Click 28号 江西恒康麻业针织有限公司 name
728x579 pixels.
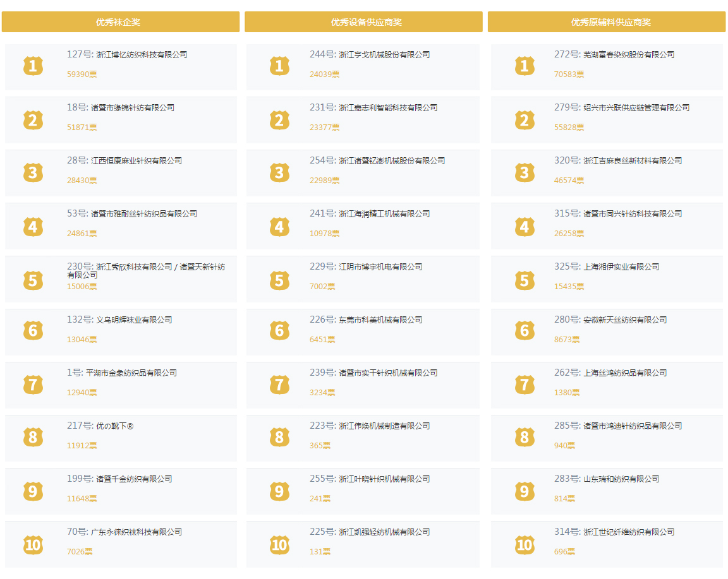point(124,160)
